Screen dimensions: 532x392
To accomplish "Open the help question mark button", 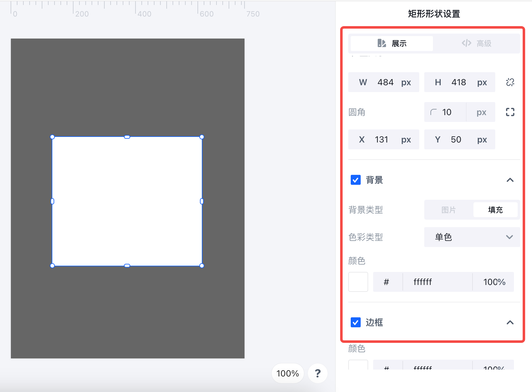I will coord(318,373).
